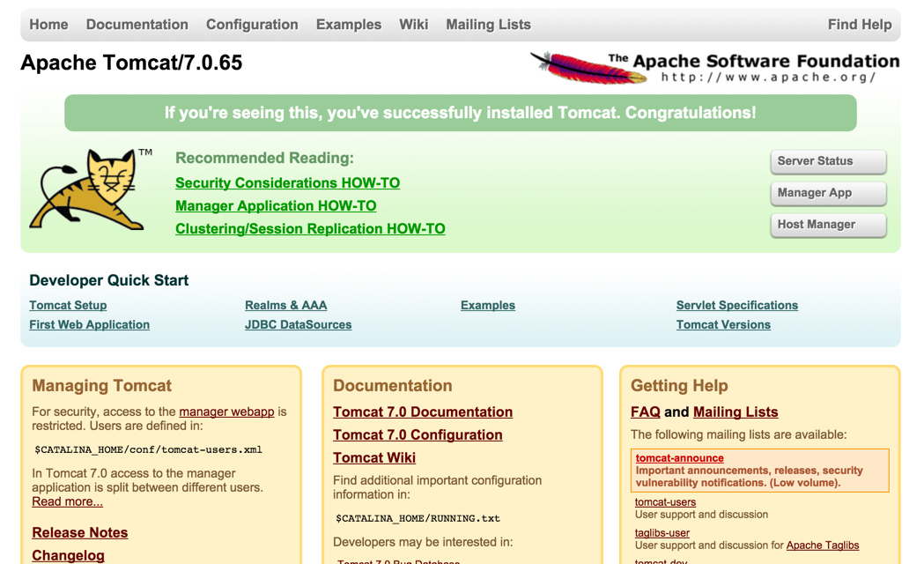Open the taglibs-user mailing list link
The width and height of the screenshot is (924, 564).
[x=662, y=533]
